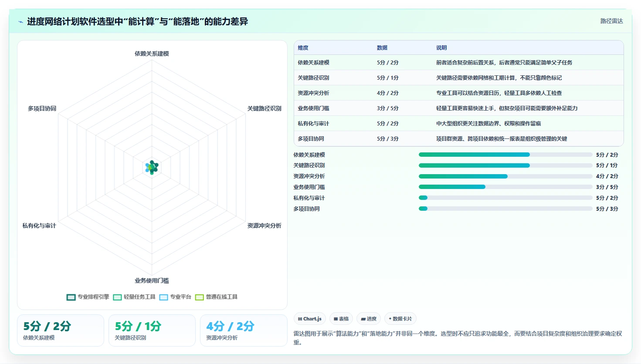This screenshot has width=641, height=364.
Task: Click the 多项目协同 progress bar
Action: pyautogui.click(x=505, y=209)
